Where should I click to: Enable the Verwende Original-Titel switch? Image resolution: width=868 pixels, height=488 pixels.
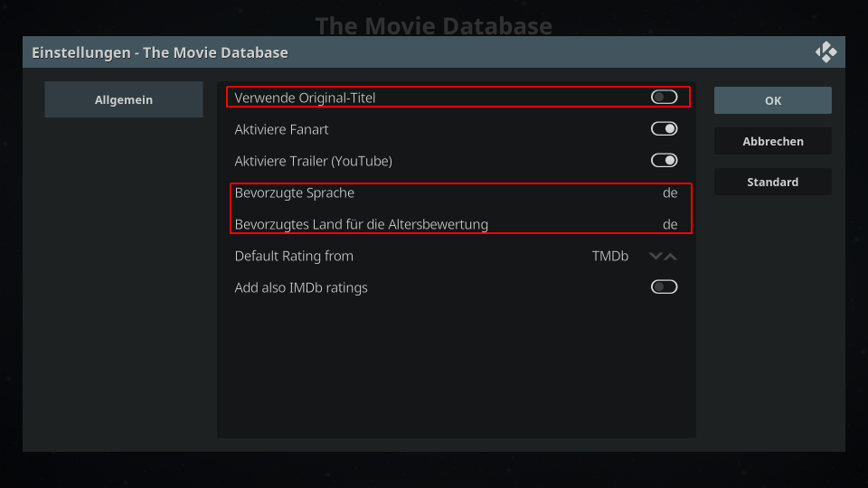pyautogui.click(x=664, y=98)
